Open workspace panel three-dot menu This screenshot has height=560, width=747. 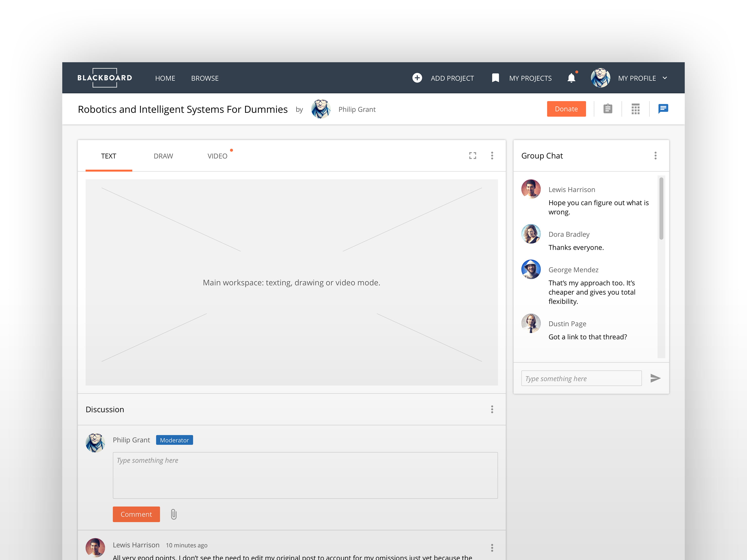click(492, 156)
